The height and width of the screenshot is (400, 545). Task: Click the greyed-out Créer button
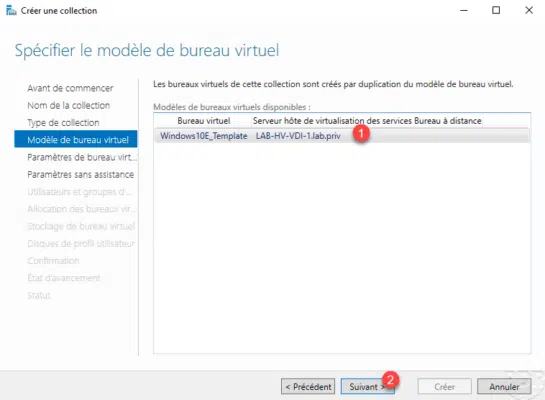click(445, 386)
